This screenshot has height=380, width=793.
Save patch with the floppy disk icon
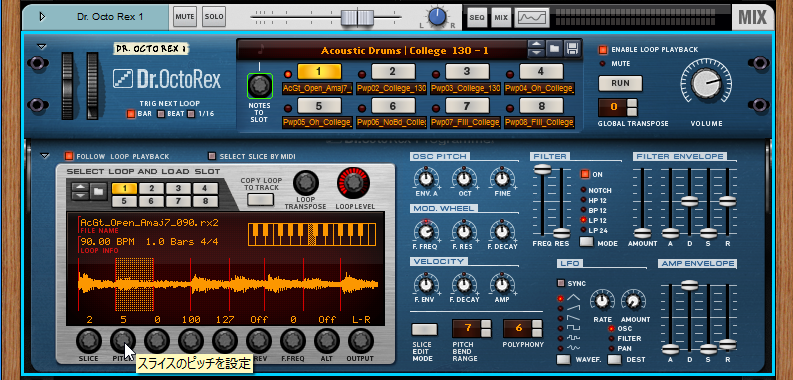pos(572,49)
